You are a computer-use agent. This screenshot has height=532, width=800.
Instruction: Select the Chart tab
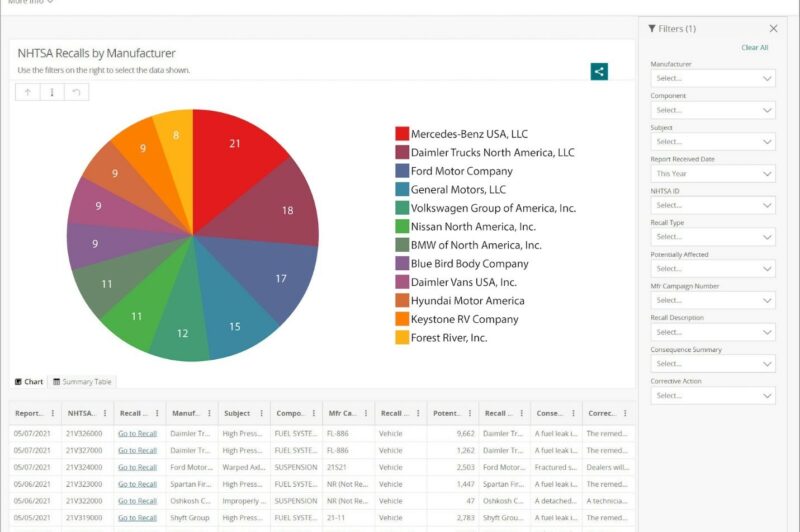coord(29,382)
